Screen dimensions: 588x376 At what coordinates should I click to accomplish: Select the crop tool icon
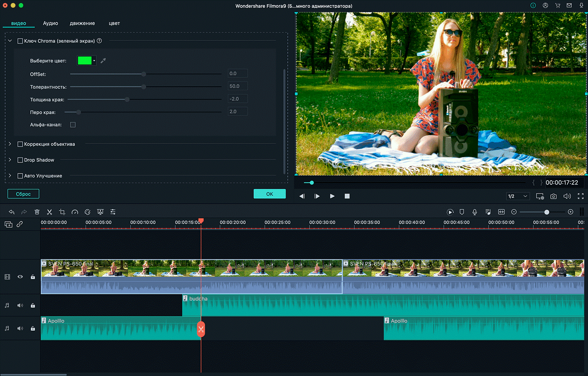click(x=62, y=212)
